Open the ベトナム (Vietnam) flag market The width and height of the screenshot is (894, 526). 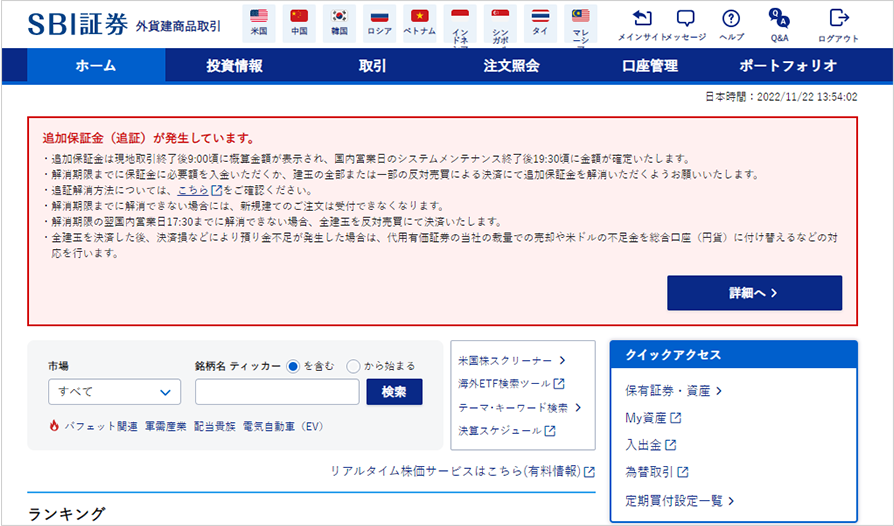(x=420, y=17)
